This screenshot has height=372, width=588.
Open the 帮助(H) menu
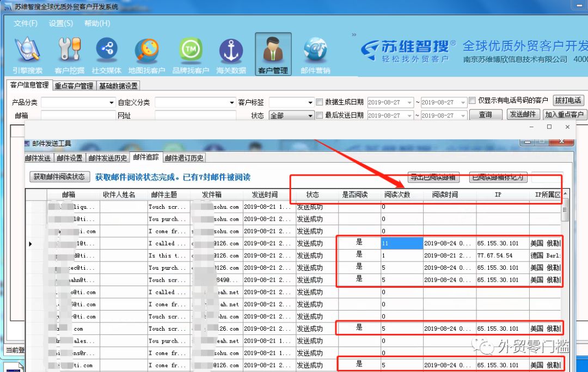click(97, 23)
